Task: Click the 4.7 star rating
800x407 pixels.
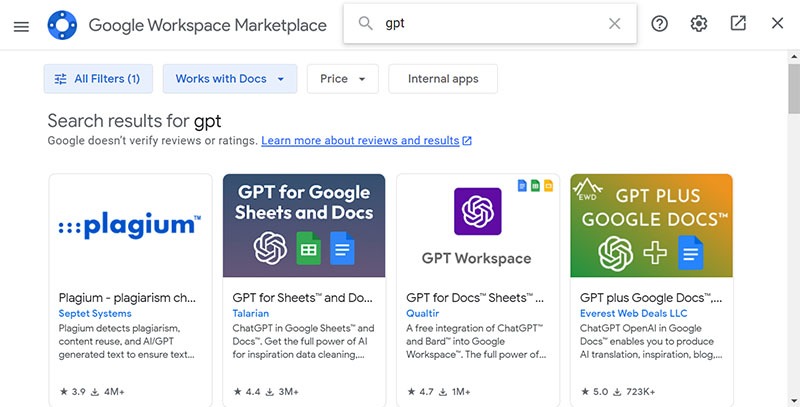Action: pyautogui.click(x=420, y=392)
